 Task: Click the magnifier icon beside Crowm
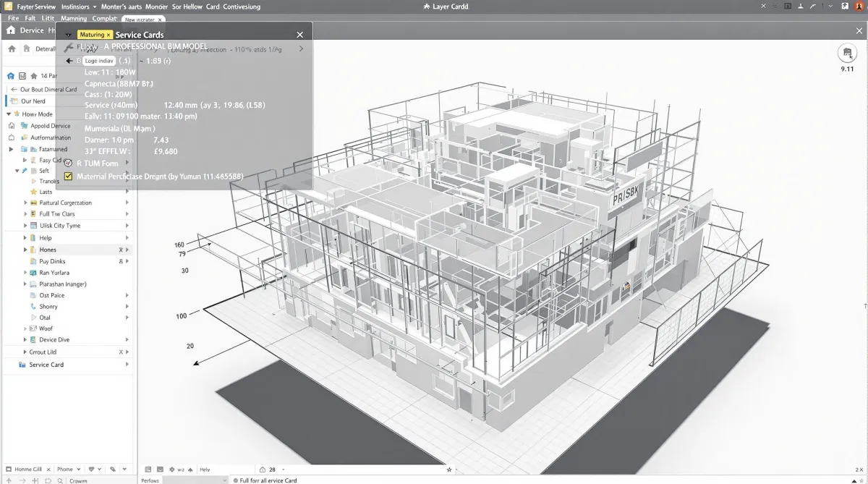(x=61, y=480)
